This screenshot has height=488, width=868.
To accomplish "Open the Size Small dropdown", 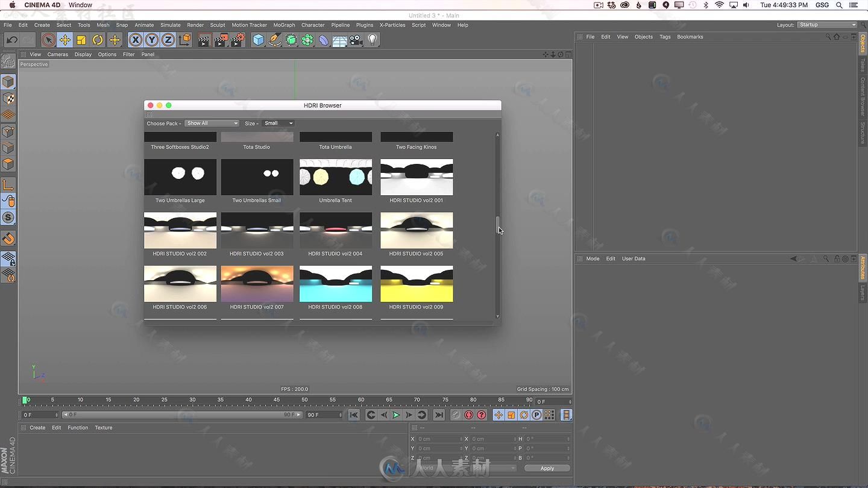I will point(278,124).
